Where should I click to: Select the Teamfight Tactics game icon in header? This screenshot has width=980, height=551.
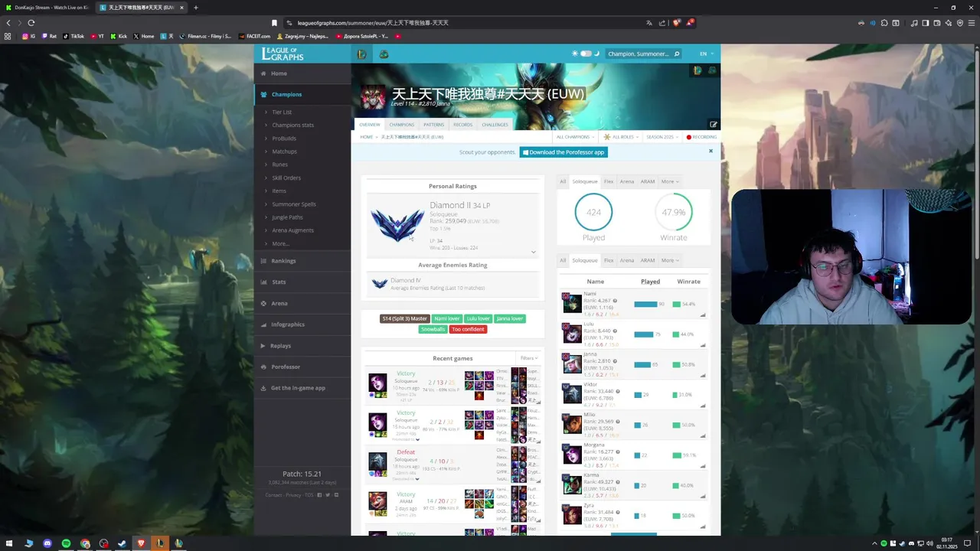[384, 54]
